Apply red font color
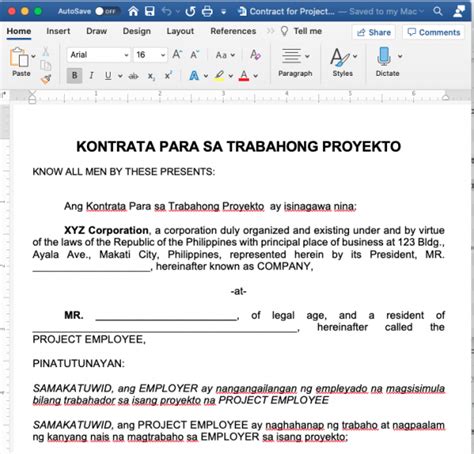This screenshot has width=474, height=454. [x=244, y=76]
